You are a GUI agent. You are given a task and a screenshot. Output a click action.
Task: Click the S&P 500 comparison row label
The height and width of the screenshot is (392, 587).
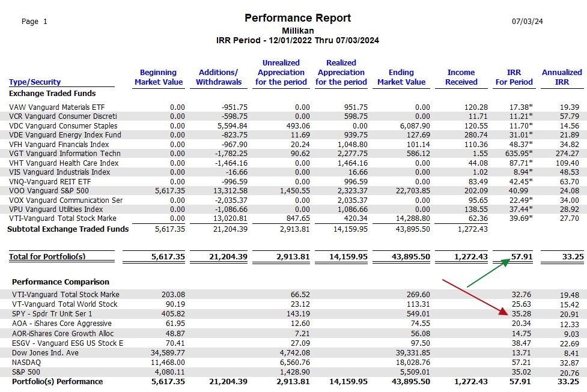(x=26, y=372)
